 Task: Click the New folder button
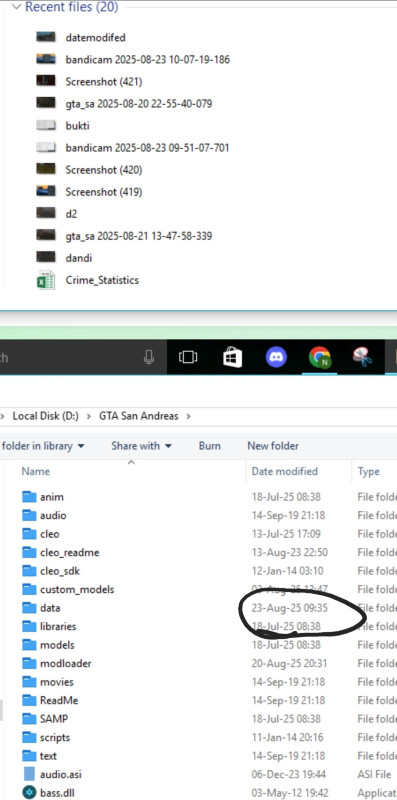[273, 446]
